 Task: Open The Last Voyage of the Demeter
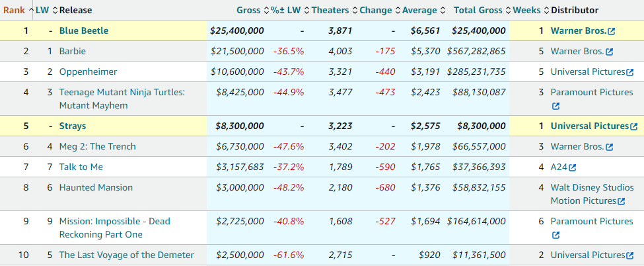(127, 255)
